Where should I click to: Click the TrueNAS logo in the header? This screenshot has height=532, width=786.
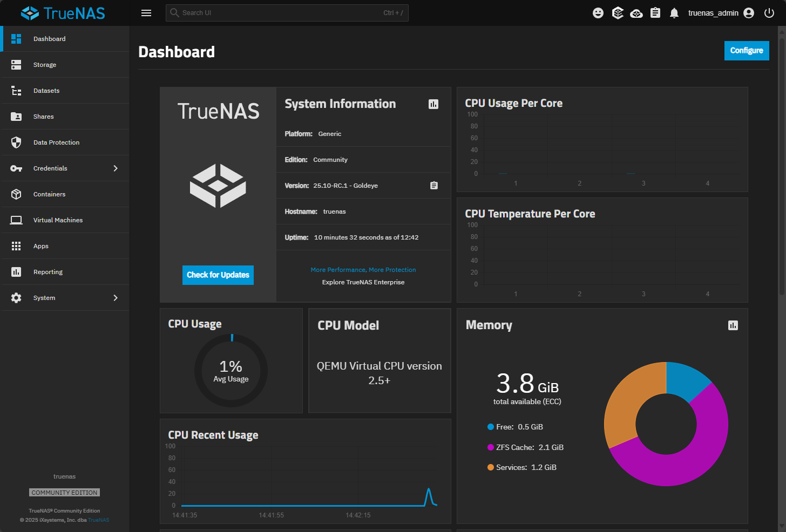pos(63,13)
